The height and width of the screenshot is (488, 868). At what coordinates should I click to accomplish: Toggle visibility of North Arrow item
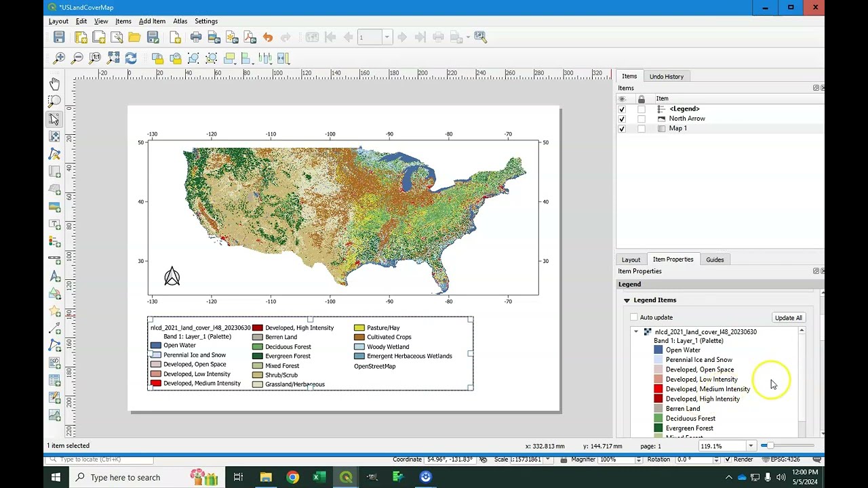622,119
